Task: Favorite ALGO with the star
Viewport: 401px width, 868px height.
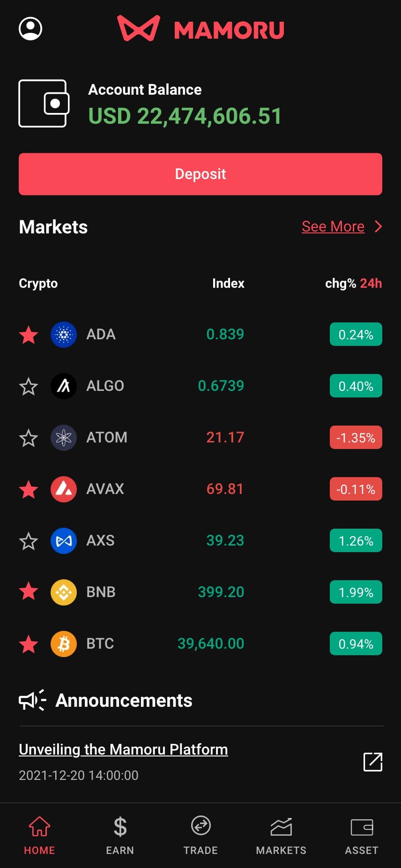Action: tap(29, 386)
